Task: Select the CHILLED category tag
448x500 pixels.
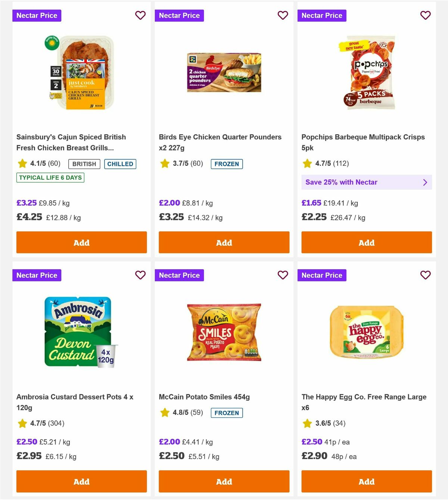Action: [x=120, y=164]
